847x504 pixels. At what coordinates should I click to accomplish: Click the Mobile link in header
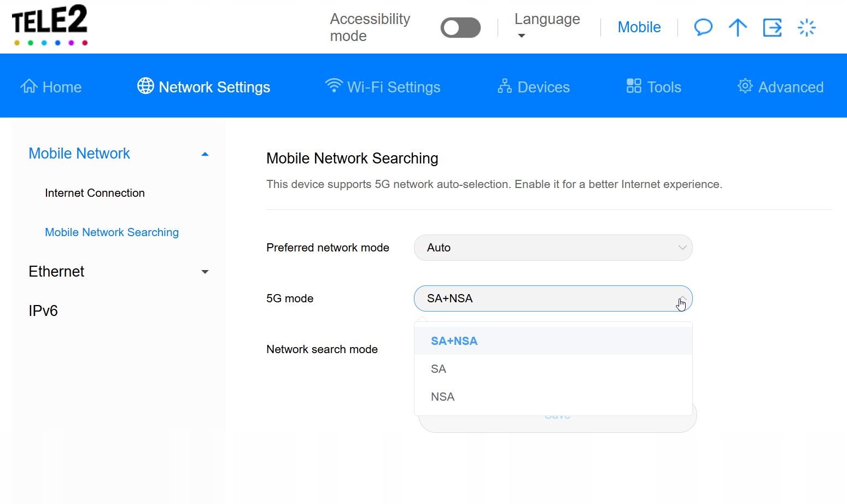coord(639,27)
